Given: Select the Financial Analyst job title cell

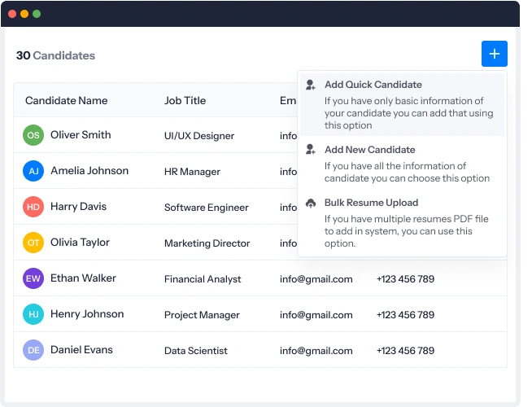Looking at the screenshot, I should coord(203,279).
